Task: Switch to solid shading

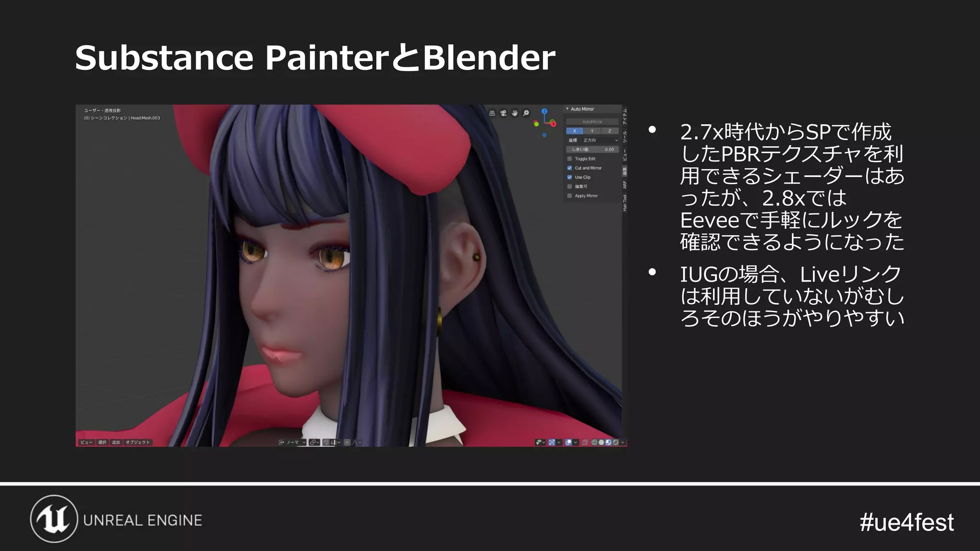Action: point(601,442)
